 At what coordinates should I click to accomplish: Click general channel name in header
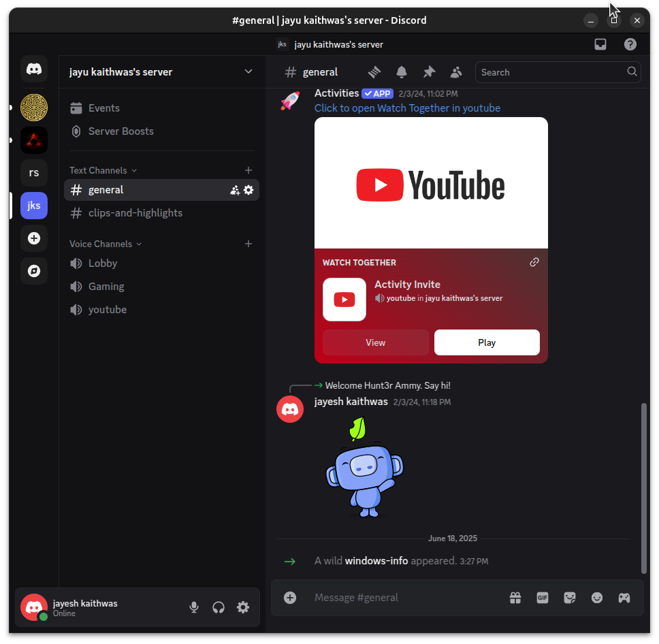(x=320, y=72)
